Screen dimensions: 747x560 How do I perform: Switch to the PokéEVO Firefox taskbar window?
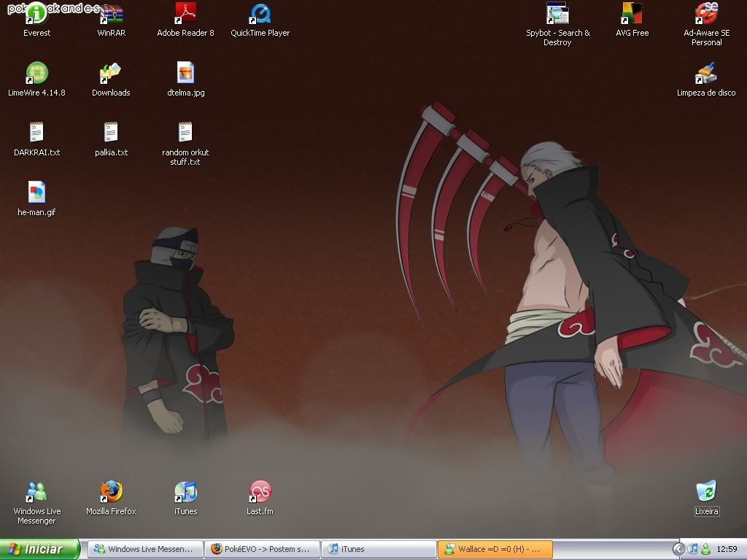pos(262,549)
